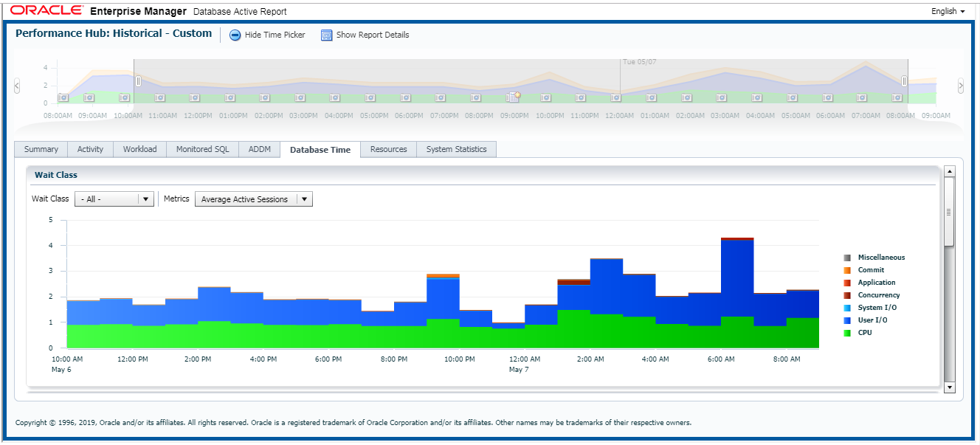Click the CPU green swatch in the legend

click(x=847, y=333)
